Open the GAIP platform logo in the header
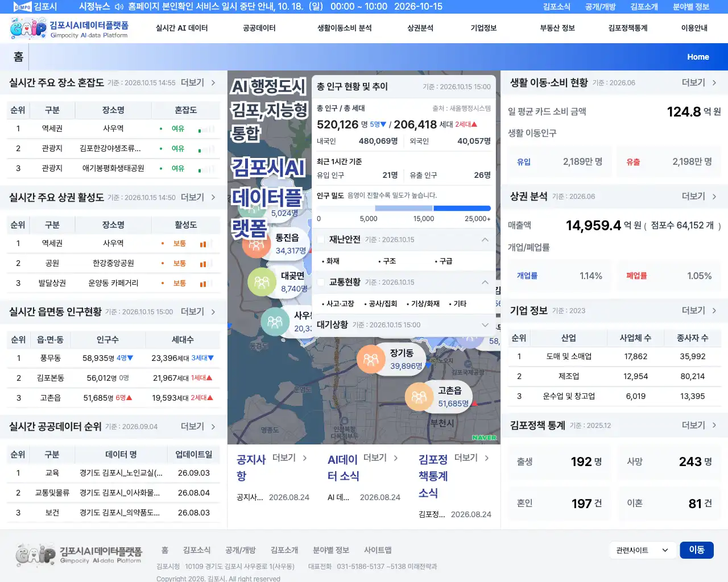 [69, 28]
